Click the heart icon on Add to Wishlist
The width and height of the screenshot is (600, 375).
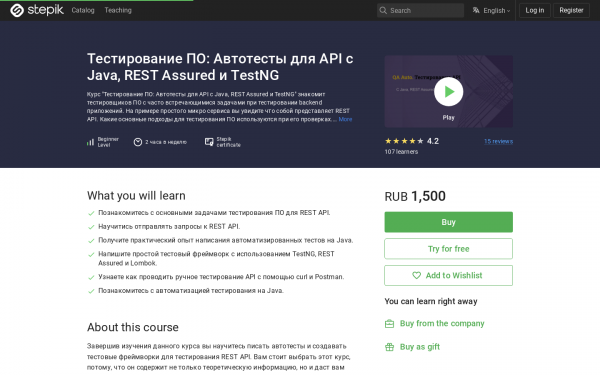pyautogui.click(x=416, y=275)
